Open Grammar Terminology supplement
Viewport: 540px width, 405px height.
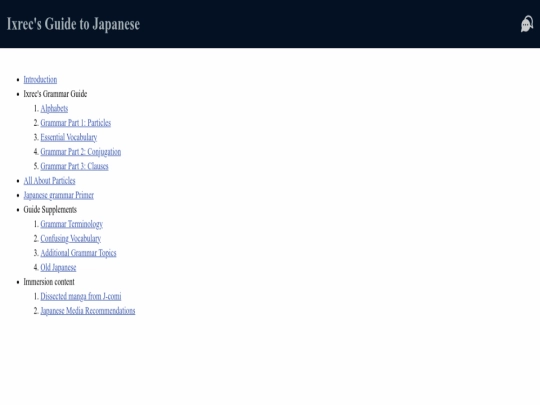[72, 224]
